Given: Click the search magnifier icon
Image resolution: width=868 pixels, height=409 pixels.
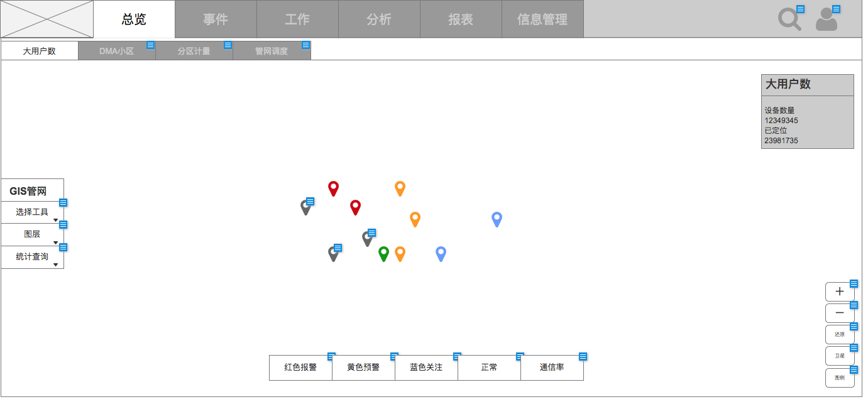Looking at the screenshot, I should [789, 19].
